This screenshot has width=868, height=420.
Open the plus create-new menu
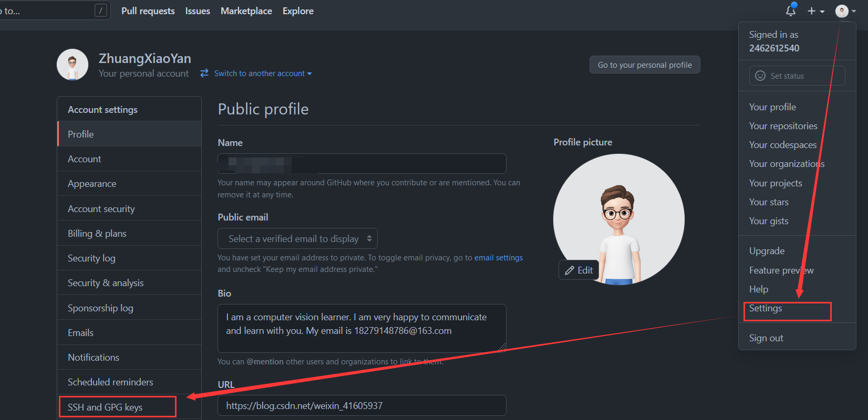coord(816,11)
